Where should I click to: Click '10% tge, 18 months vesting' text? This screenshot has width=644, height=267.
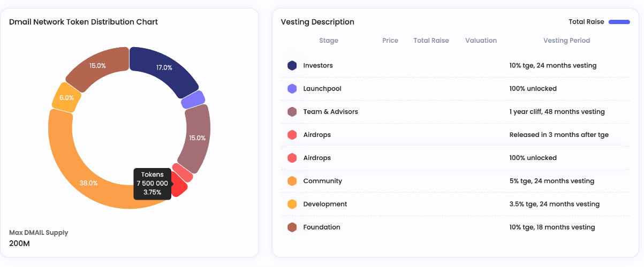coord(552,227)
